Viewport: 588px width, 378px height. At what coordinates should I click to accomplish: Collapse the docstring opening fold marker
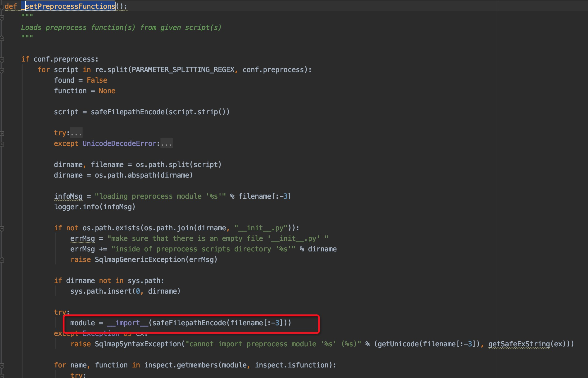click(x=2, y=18)
